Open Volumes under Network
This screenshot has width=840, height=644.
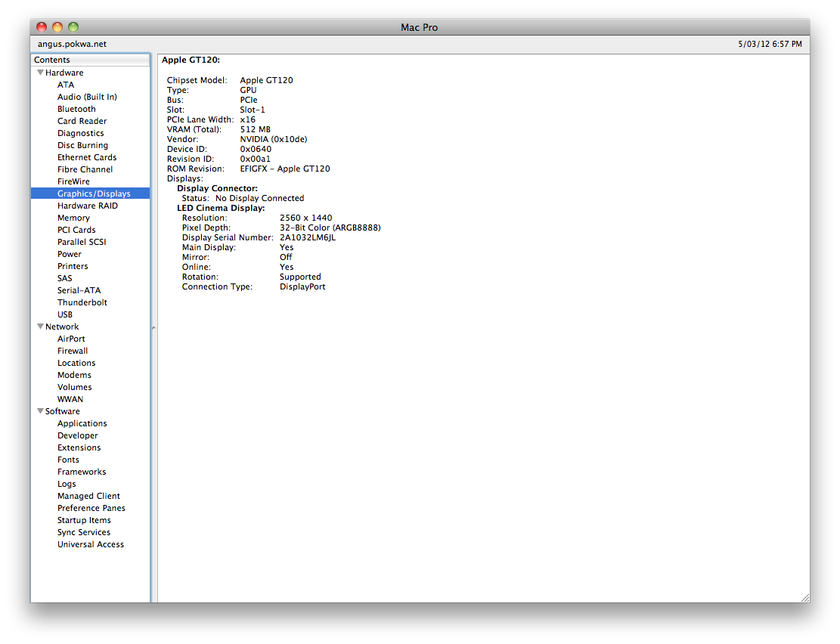tap(74, 387)
